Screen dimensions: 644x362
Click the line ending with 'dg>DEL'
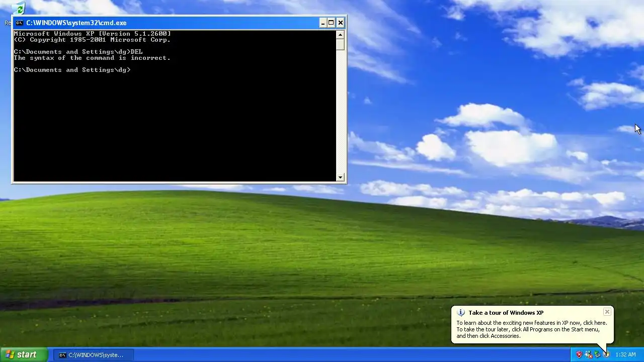tap(78, 52)
